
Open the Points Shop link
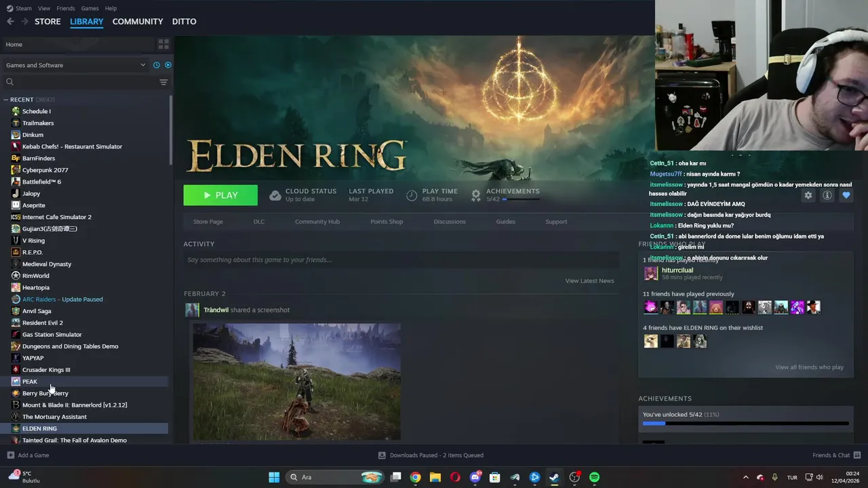[387, 222]
